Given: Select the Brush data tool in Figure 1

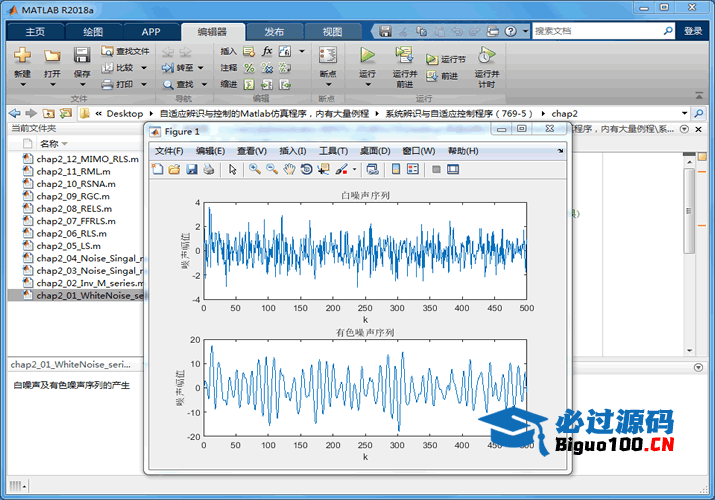Looking at the screenshot, I should [x=341, y=170].
